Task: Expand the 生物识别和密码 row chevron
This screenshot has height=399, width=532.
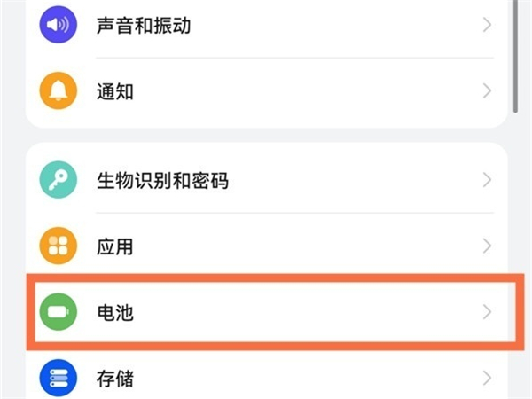Action: click(x=487, y=181)
